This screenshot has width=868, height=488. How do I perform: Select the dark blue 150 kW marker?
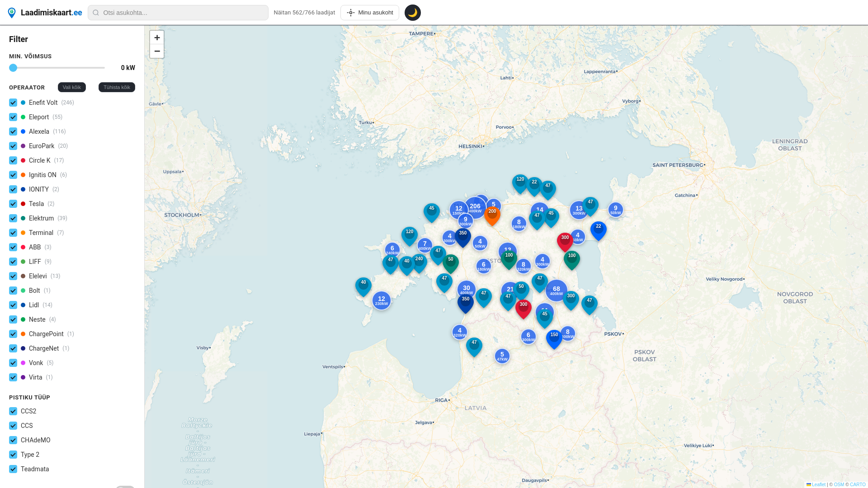pyautogui.click(x=554, y=338)
